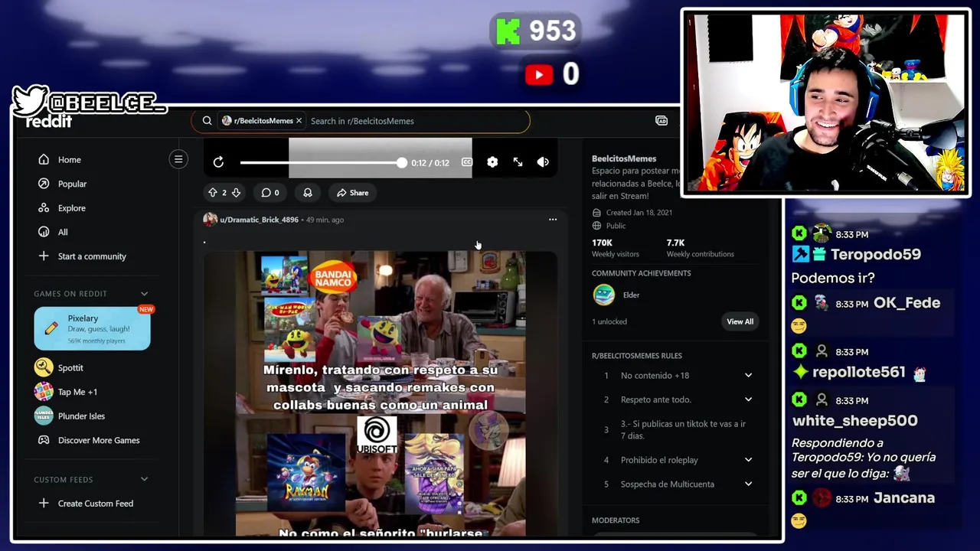
Task: Click Create Custom Feed
Action: (96, 504)
